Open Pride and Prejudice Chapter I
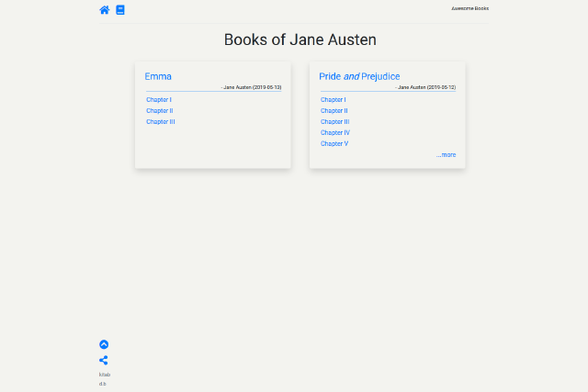Screen dimensions: 588x392 [x=333, y=100]
